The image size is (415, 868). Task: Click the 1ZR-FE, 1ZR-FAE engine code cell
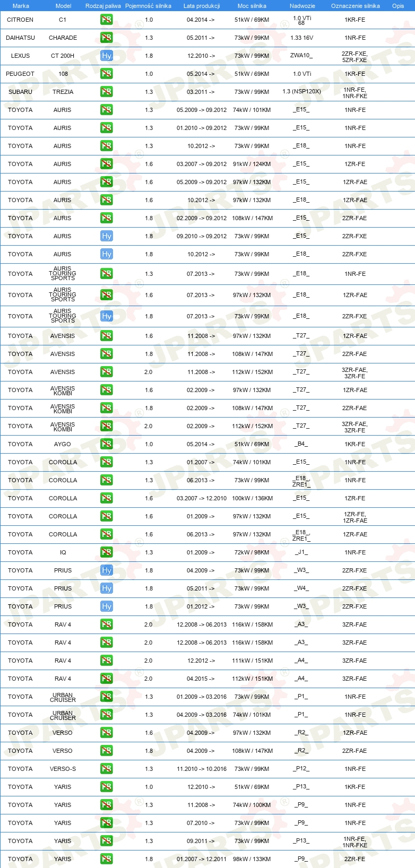pos(355,517)
